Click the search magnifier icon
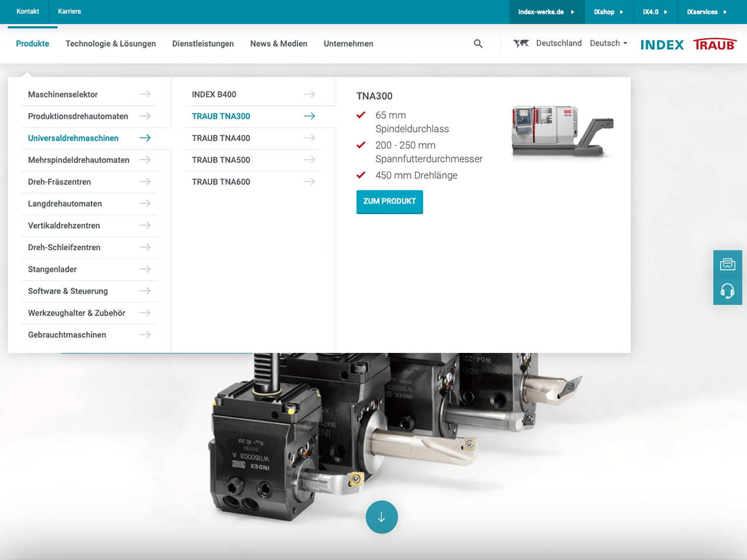747x560 pixels. point(478,44)
